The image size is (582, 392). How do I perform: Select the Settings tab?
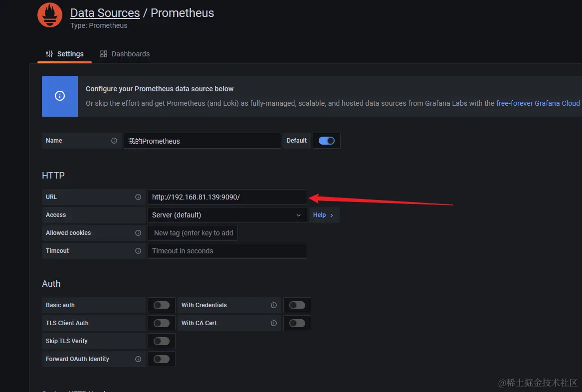point(65,54)
